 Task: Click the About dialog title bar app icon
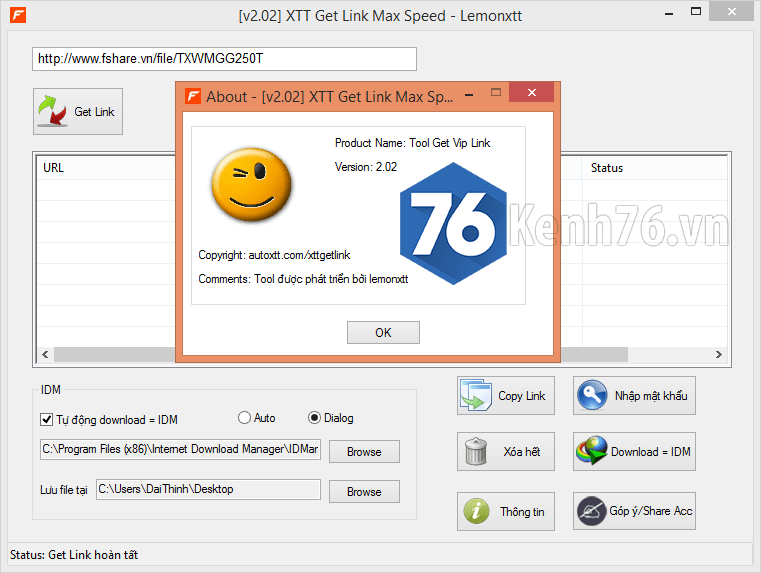click(193, 96)
